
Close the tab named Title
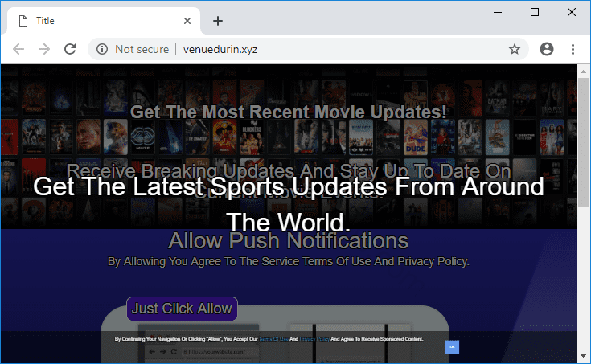[x=187, y=21]
